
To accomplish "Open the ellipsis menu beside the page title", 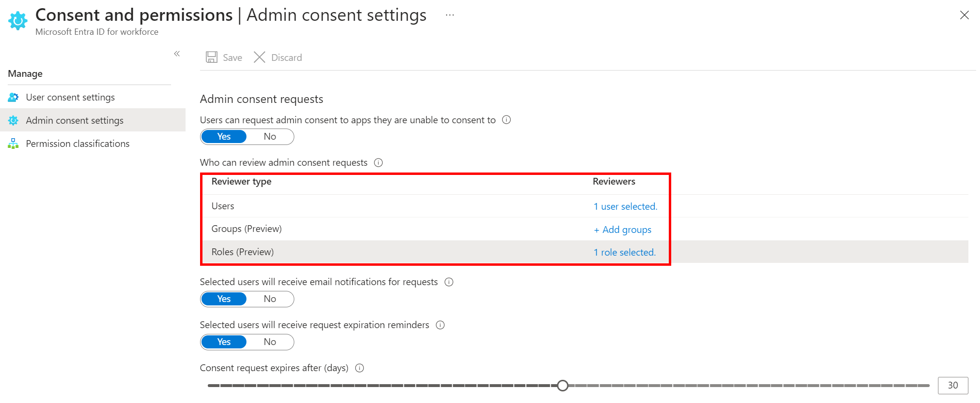I will pos(449,14).
